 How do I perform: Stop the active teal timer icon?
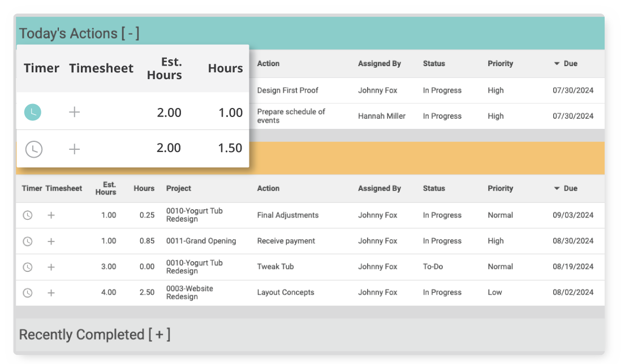point(33,112)
